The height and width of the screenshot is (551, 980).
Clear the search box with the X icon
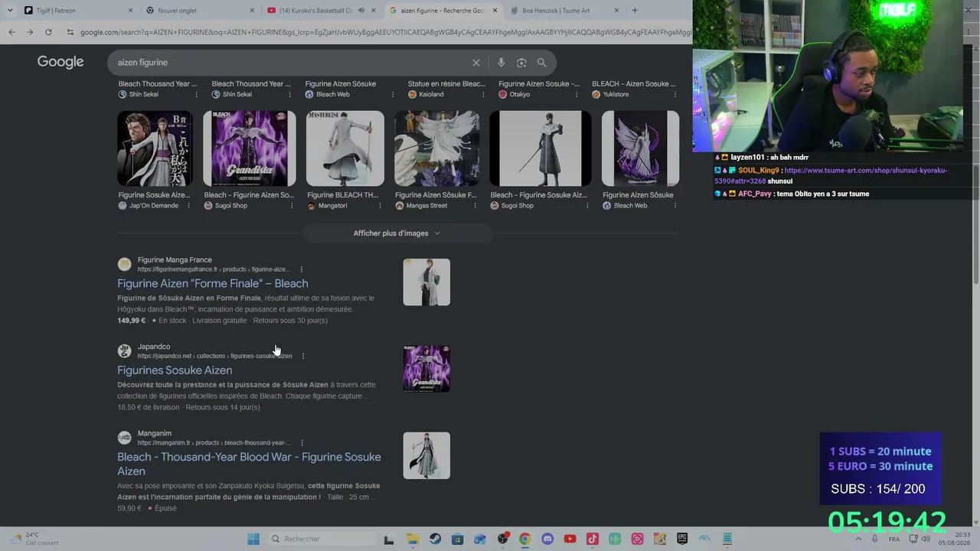[x=475, y=63]
